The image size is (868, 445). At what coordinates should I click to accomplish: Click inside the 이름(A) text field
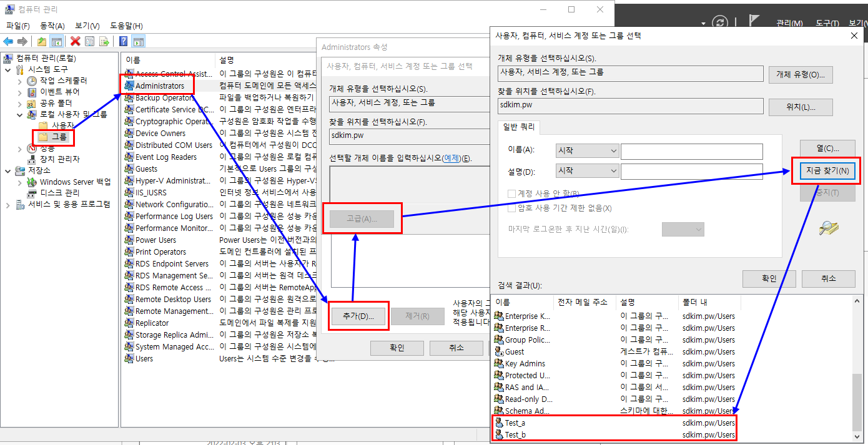(692, 151)
